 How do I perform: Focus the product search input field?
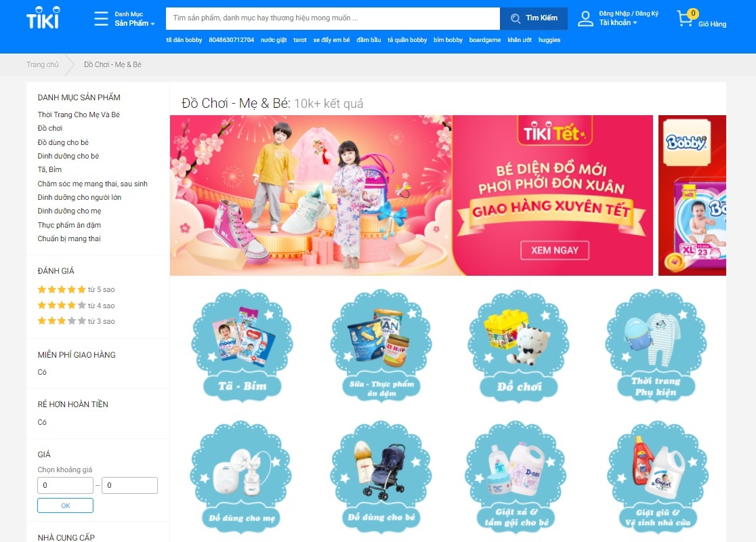pyautogui.click(x=333, y=18)
